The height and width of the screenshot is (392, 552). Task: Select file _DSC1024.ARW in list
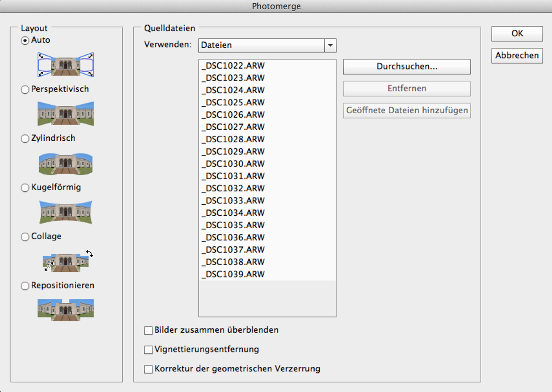click(x=267, y=90)
